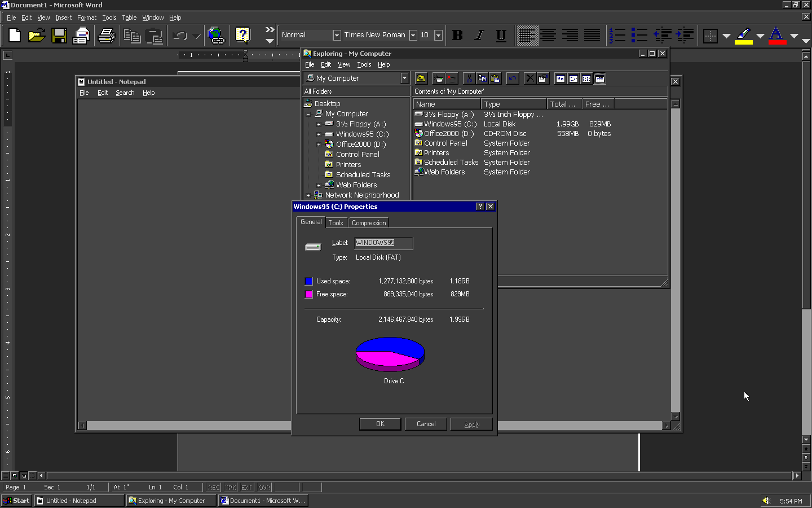Apply numbered list formatting

pos(617,36)
